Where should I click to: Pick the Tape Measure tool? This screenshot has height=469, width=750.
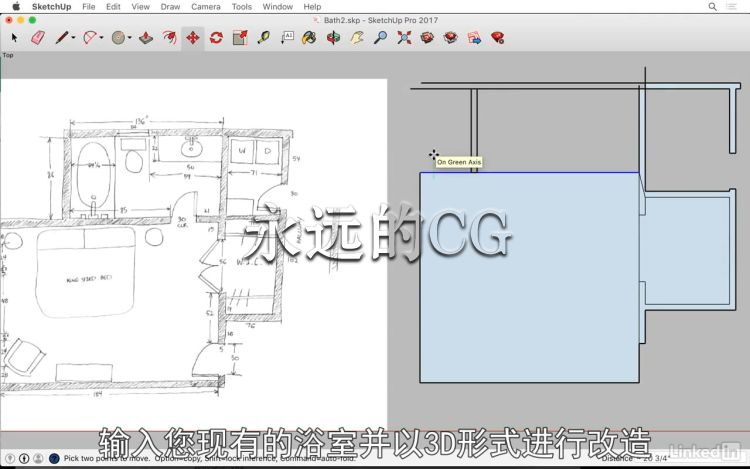pyautogui.click(x=263, y=37)
